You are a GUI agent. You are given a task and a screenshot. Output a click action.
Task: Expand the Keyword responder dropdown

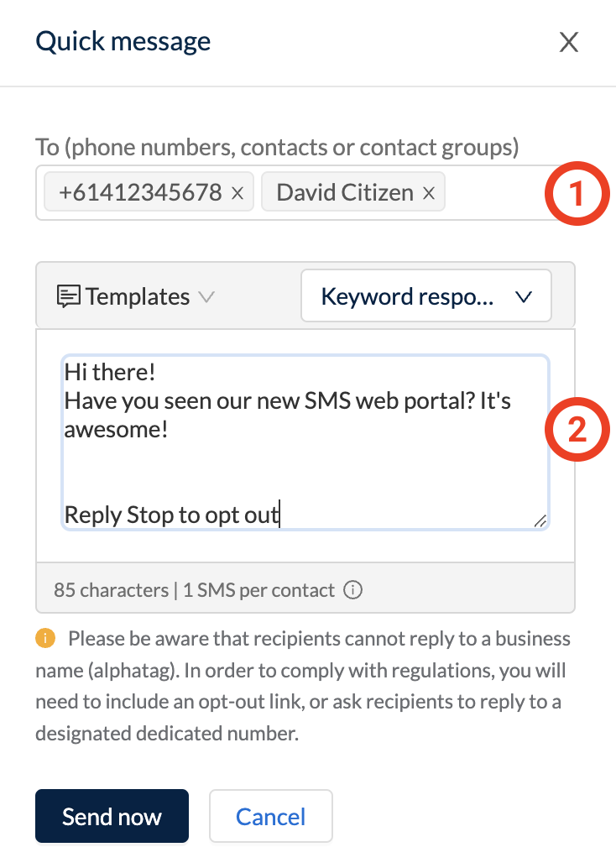coord(425,295)
